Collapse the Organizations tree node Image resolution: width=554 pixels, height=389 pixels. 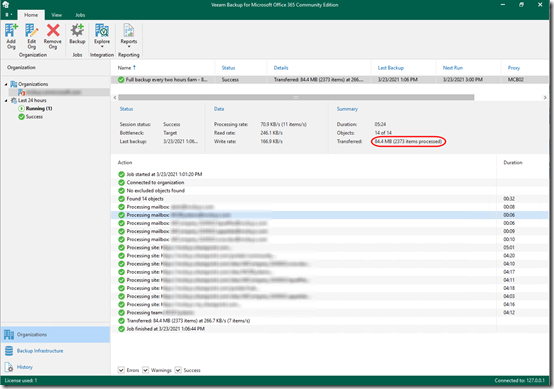(x=6, y=84)
